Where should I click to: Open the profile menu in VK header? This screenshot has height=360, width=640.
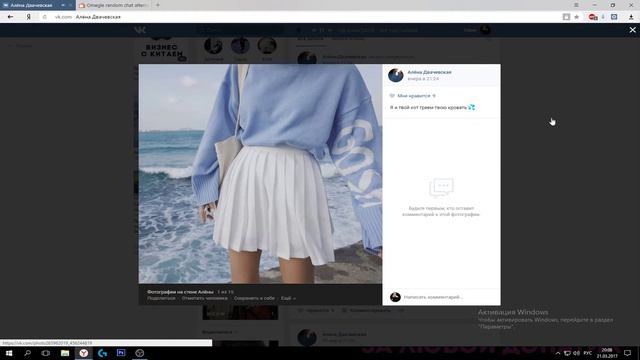click(478, 30)
